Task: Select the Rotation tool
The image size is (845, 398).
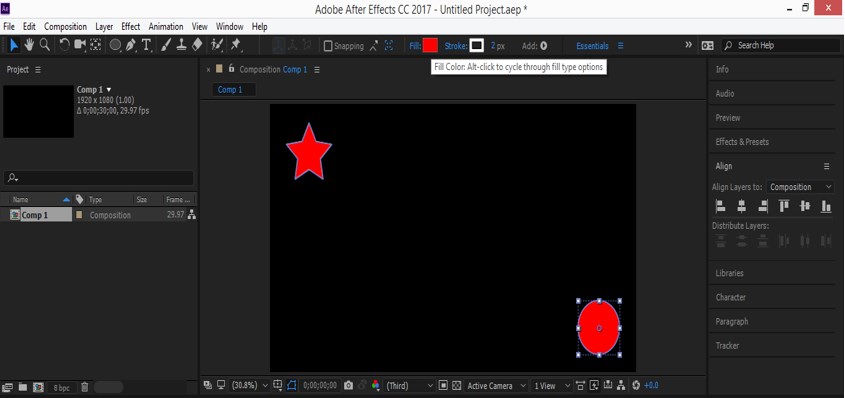Action: coord(64,46)
